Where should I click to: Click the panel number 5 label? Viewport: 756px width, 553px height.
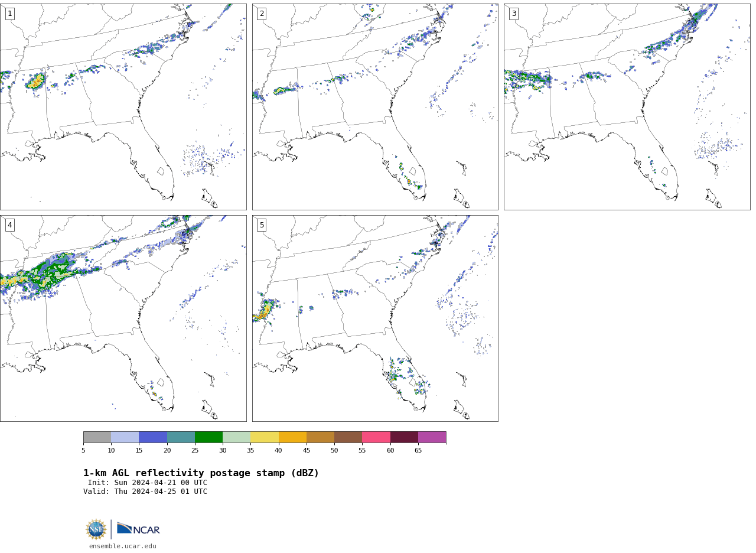[262, 225]
